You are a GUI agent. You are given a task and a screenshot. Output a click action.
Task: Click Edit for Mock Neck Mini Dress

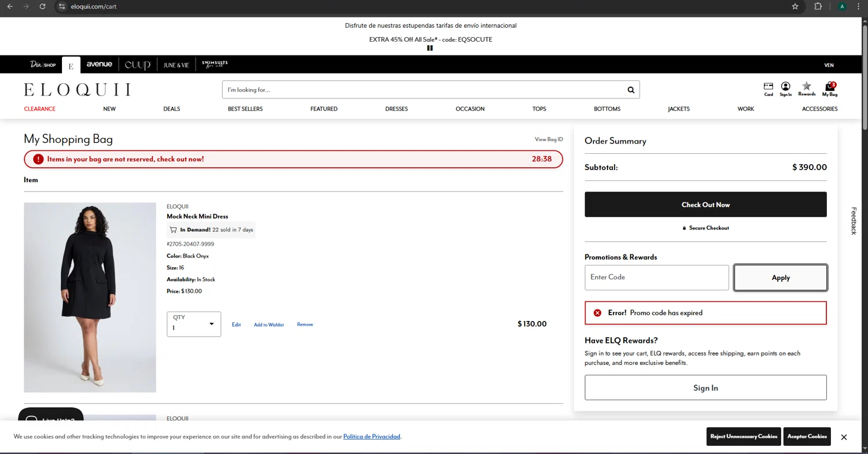(x=236, y=324)
